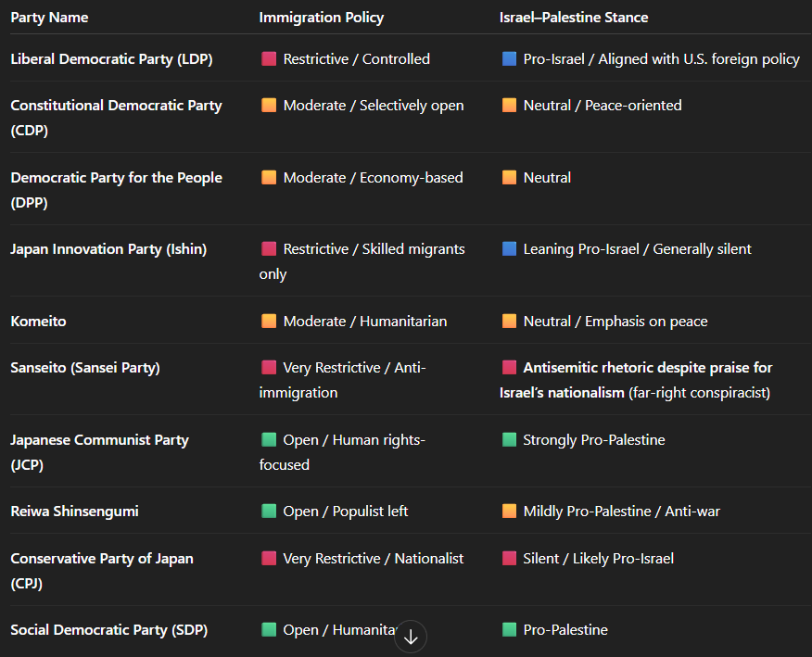
Task: Click Sanseito (Sansei Party) name
Action: 85,368
